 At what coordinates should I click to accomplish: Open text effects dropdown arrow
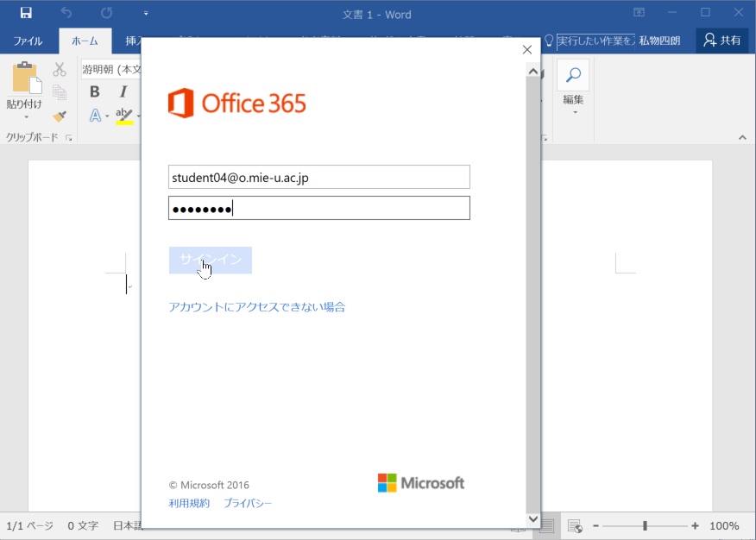point(107,116)
